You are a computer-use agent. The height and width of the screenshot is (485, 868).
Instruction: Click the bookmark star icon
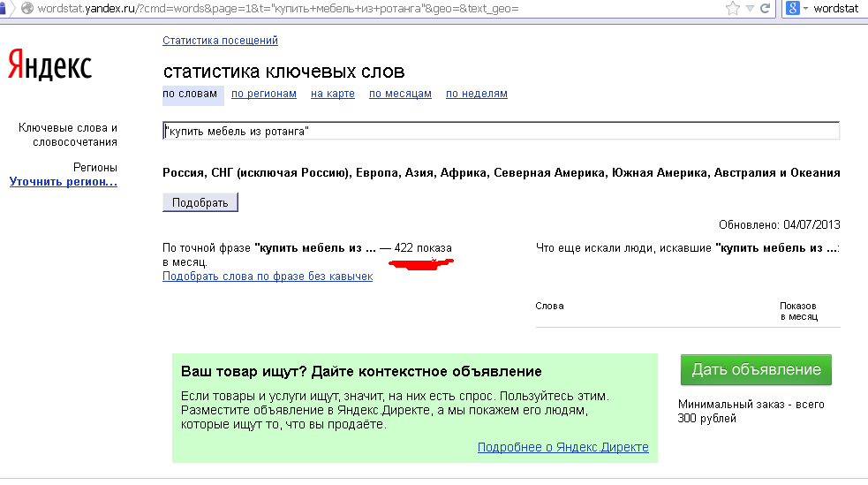click(732, 8)
